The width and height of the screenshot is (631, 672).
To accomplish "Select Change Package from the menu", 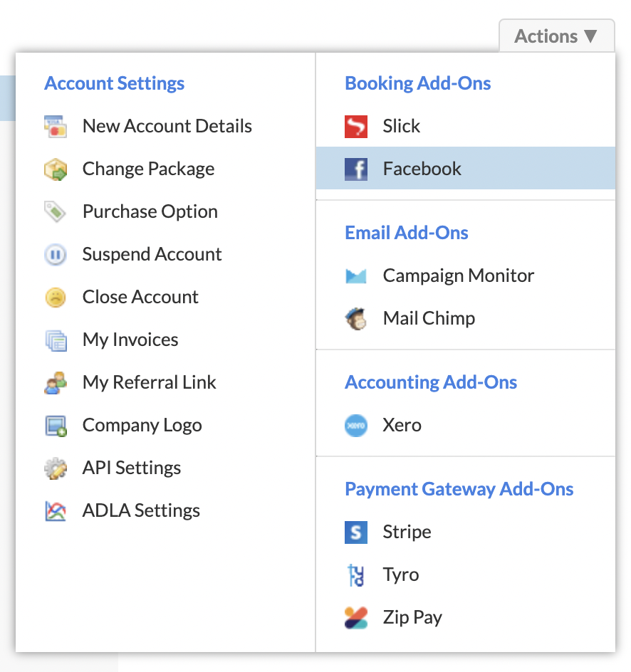I will tap(165, 169).
